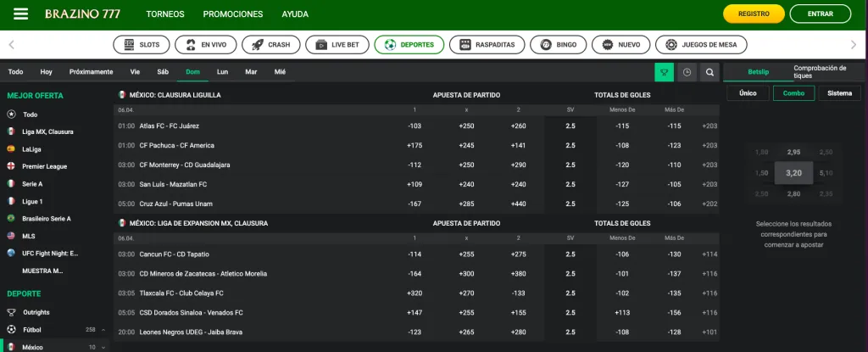Filter events by Próximamente

tap(91, 72)
